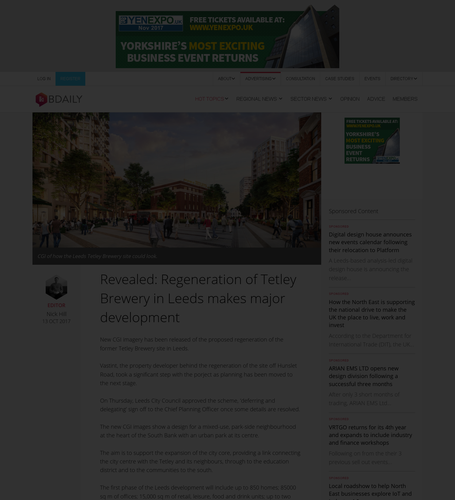This screenshot has width=455, height=500.
Task: Open author Nick Hill's profile
Action: pos(56,314)
